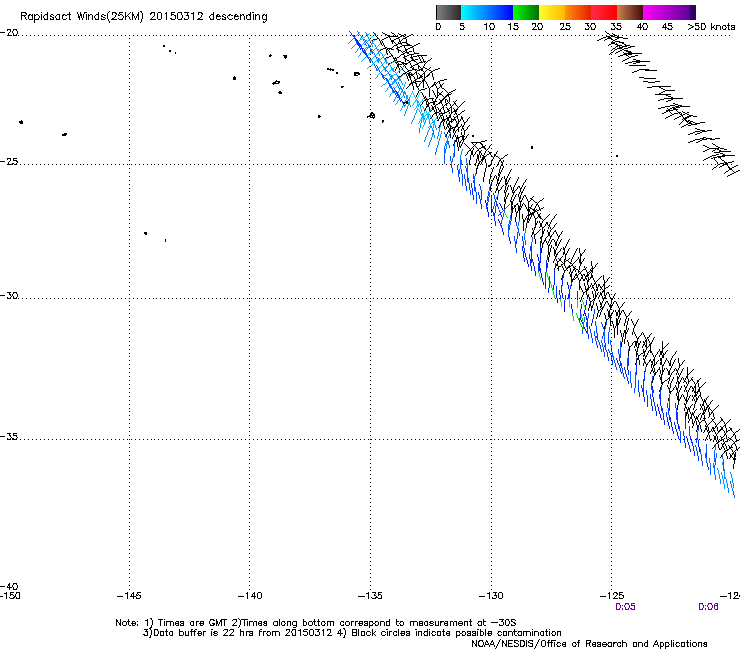Viewport: 740px width, 650px height.
Task: Click the -125 longitude axis label
Action: [612, 596]
